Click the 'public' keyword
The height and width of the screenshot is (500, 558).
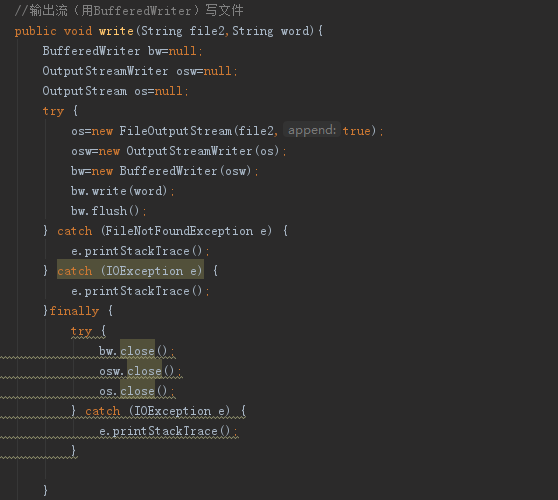tap(35, 31)
